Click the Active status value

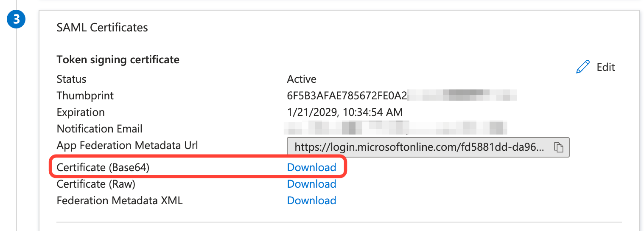(302, 79)
